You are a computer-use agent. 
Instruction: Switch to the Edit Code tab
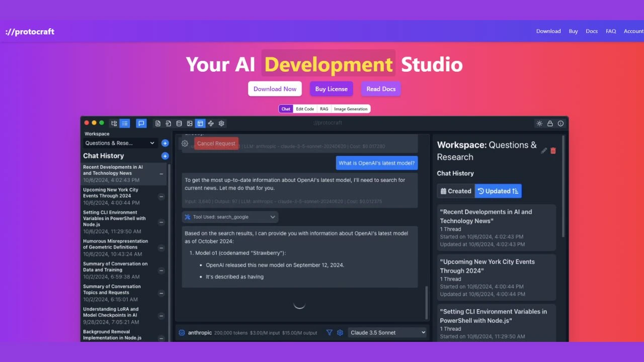[305, 109]
